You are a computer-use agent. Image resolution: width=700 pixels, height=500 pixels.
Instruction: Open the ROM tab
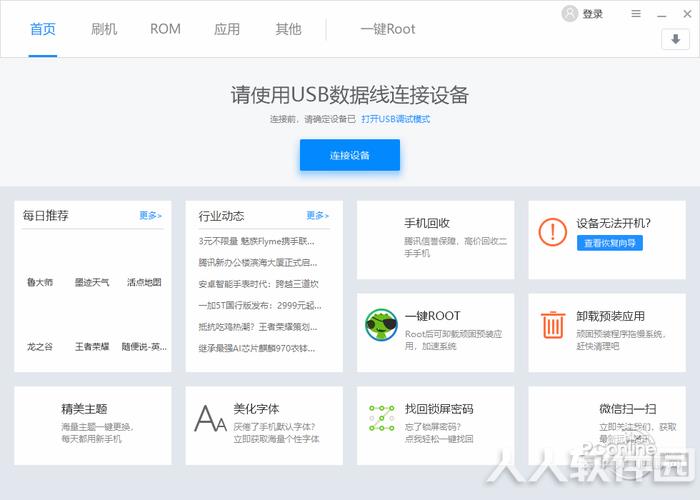[165, 29]
